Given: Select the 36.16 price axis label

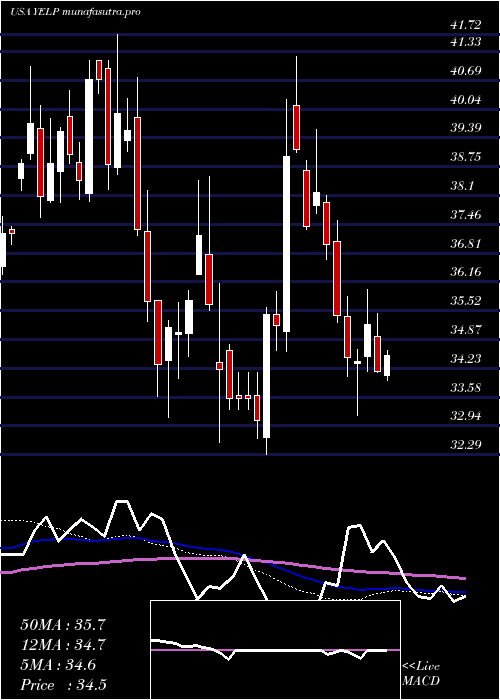Looking at the screenshot, I should point(467,272).
